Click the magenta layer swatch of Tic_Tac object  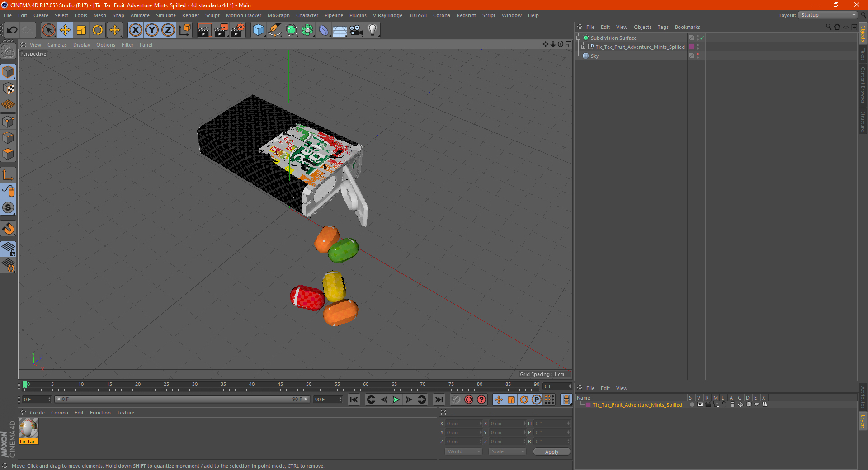(692, 47)
